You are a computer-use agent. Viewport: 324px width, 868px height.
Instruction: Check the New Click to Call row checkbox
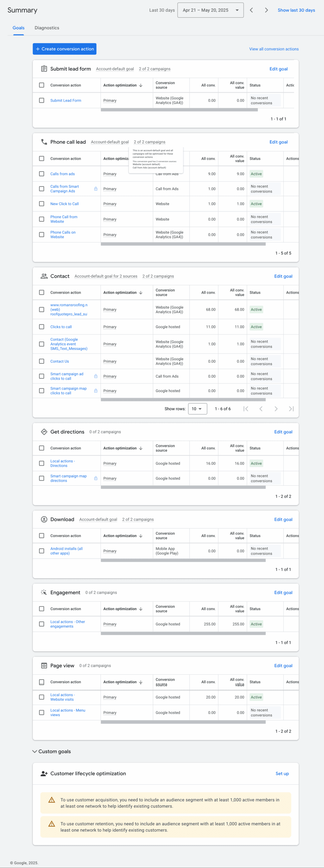42,204
